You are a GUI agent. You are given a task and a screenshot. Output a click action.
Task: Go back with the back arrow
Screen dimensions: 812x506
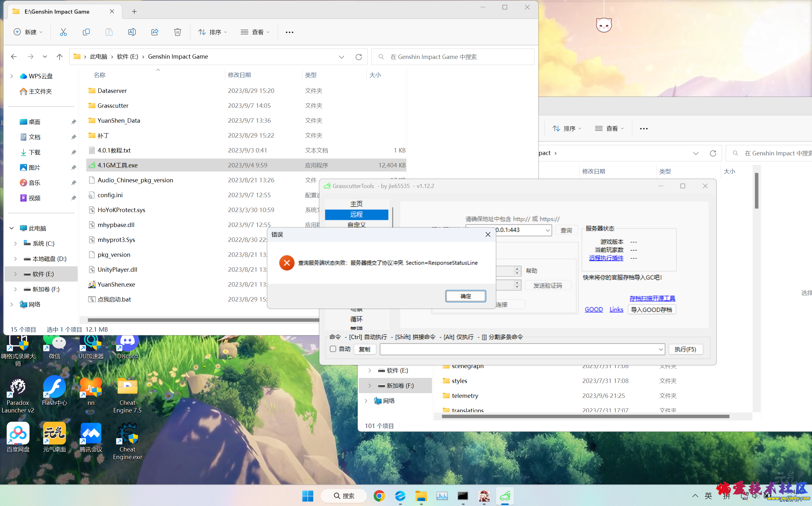pos(14,56)
